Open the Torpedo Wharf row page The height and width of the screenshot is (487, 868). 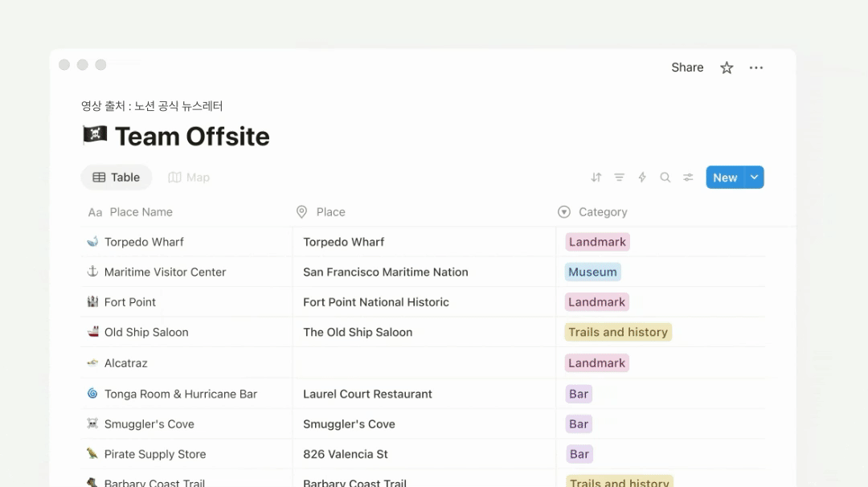coord(144,242)
